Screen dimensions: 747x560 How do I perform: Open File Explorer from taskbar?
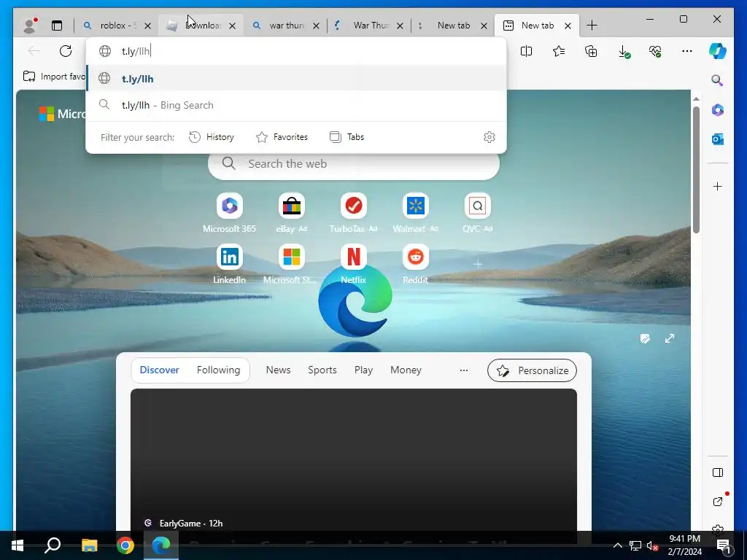click(89, 545)
